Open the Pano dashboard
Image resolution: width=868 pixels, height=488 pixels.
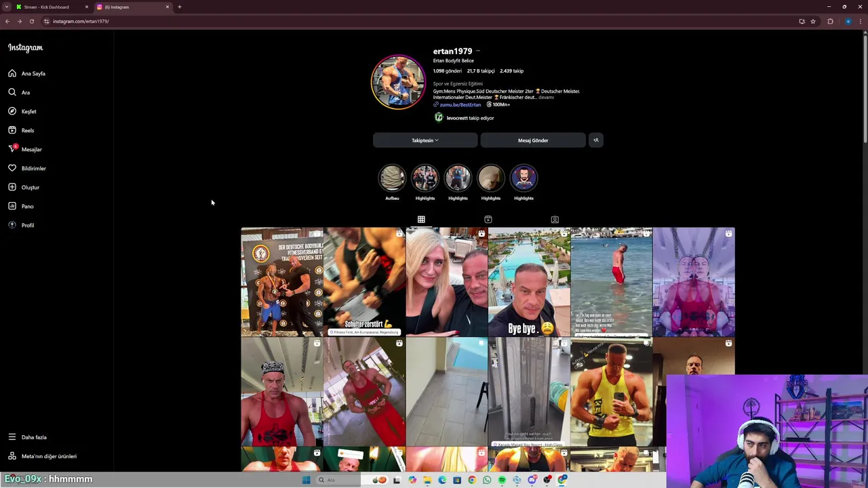(21, 206)
